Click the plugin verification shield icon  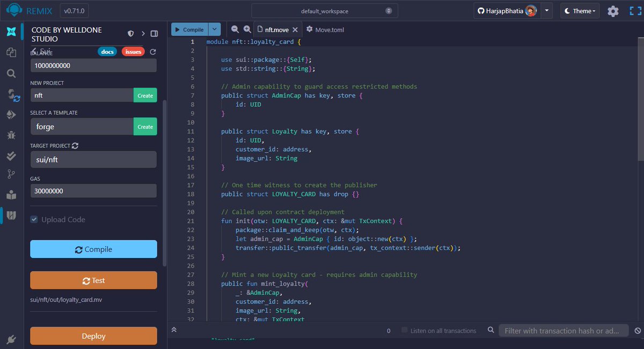pyautogui.click(x=130, y=34)
